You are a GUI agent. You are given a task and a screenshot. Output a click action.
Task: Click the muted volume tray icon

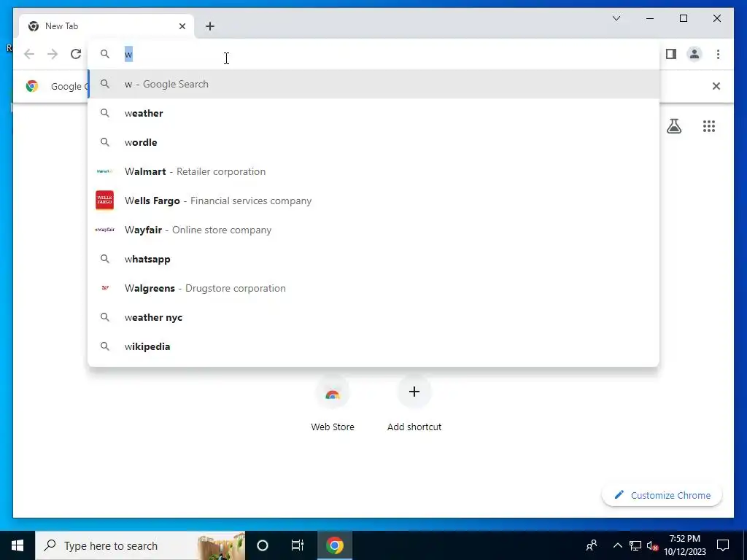click(652, 545)
